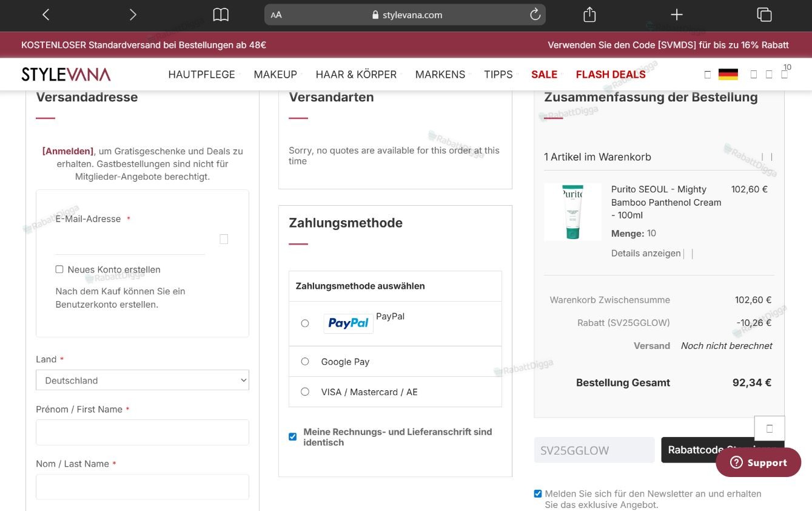The width and height of the screenshot is (812, 511).
Task: Go back with the browser back arrow
Action: [46, 15]
